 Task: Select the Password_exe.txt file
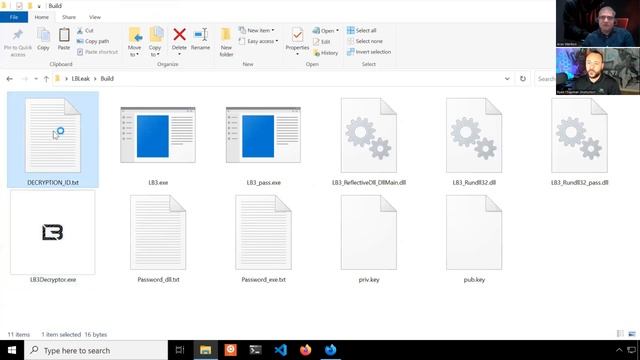pos(263,239)
